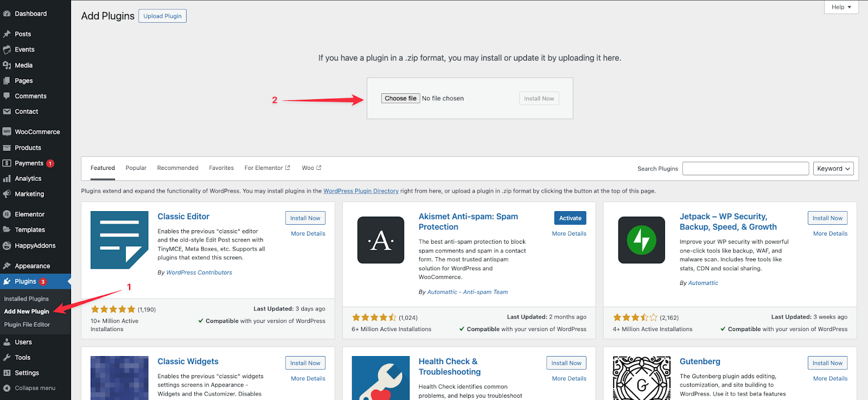The image size is (868, 400).
Task: Click the Payments notification badge
Action: click(x=50, y=163)
